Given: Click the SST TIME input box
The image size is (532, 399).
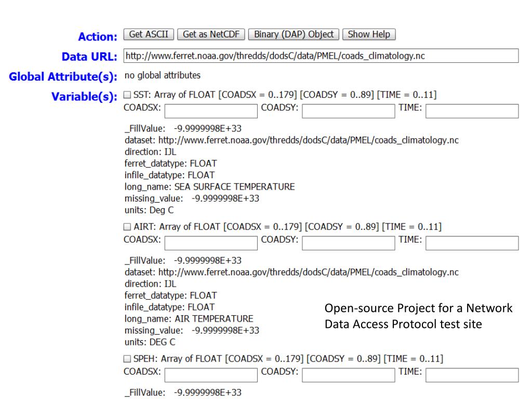Looking at the screenshot, I should 472,111.
